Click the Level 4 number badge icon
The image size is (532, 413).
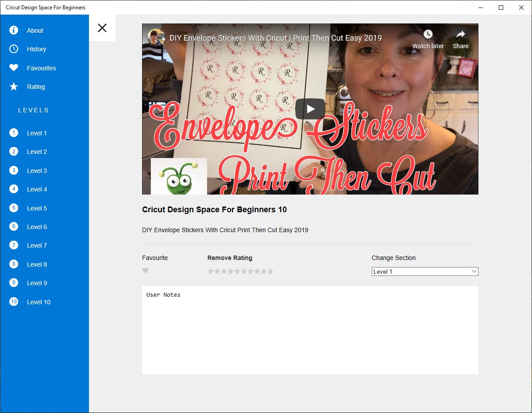tap(14, 189)
